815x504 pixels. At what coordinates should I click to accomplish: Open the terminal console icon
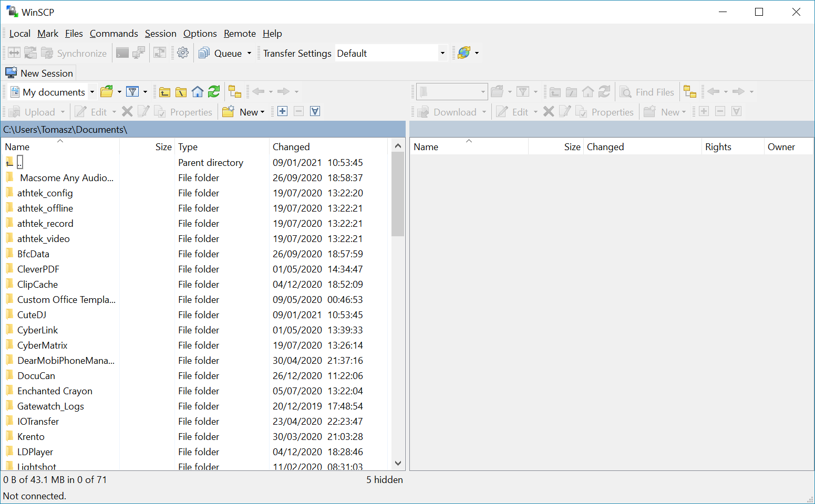click(x=122, y=53)
